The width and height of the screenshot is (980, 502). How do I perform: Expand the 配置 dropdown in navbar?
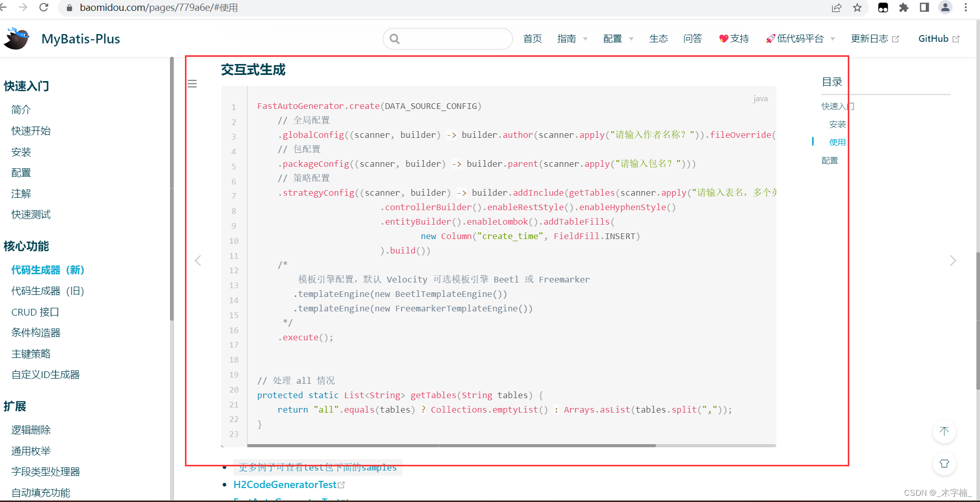618,39
